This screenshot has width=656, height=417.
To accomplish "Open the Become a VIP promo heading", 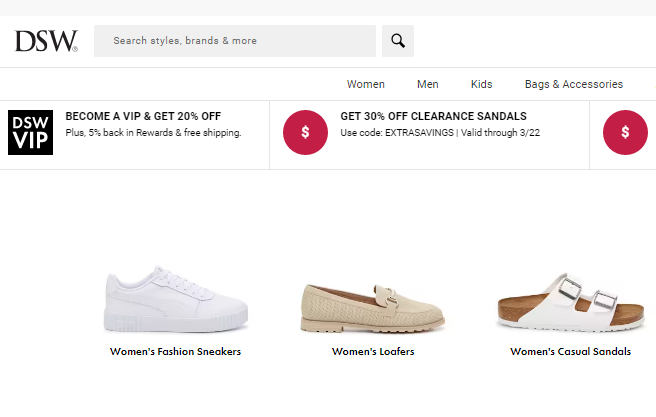I will click(x=143, y=116).
